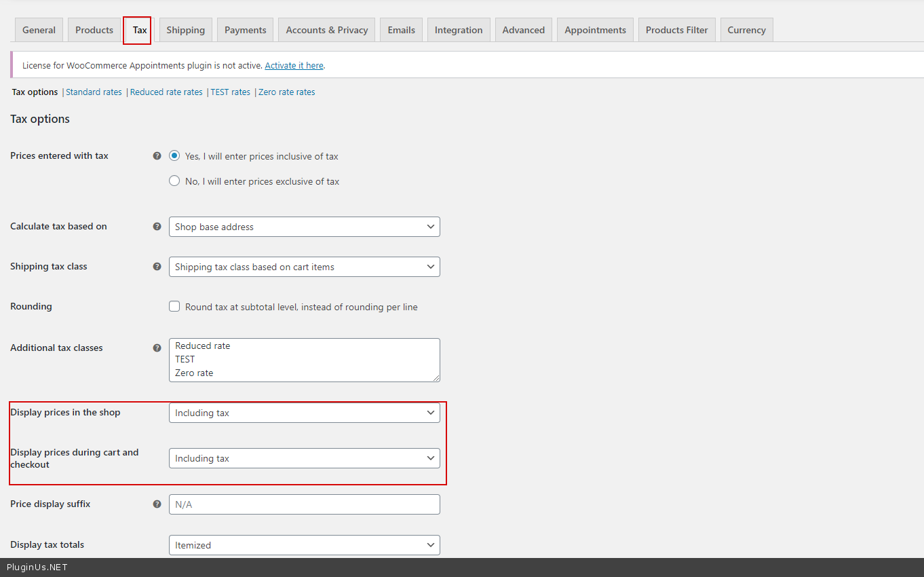Click help icon beside Additional tax classes
This screenshot has height=577, width=924.
[x=157, y=348]
